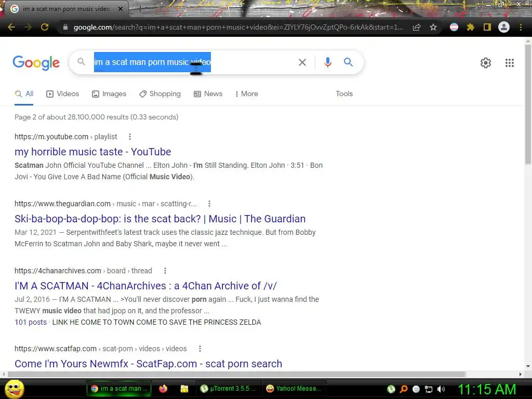Viewport: 532px width, 399px height.
Task: Open Google quick settings gear
Action: 486,63
